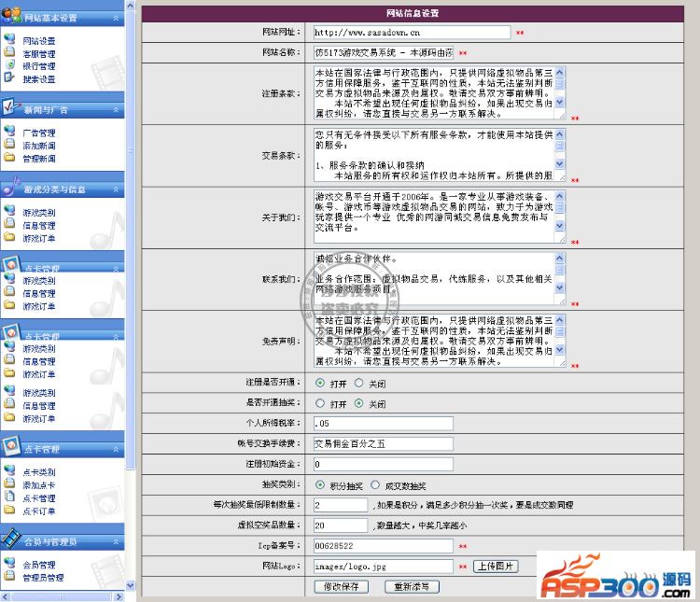Click the icon beside 会员管理

click(10, 563)
